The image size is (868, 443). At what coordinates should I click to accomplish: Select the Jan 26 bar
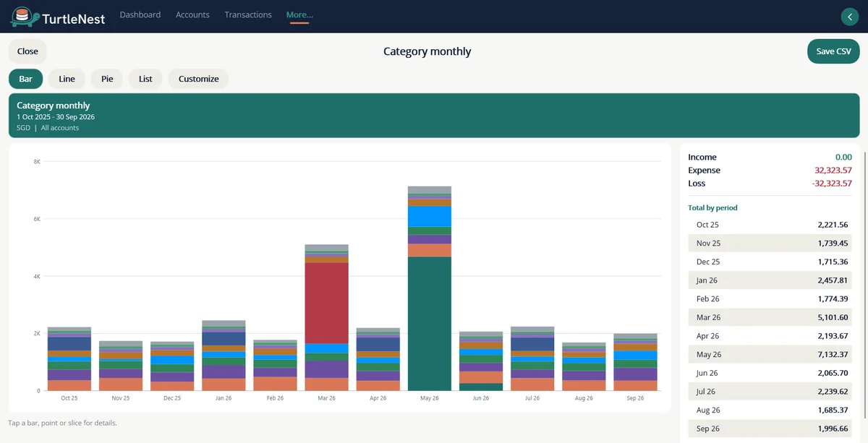point(224,356)
